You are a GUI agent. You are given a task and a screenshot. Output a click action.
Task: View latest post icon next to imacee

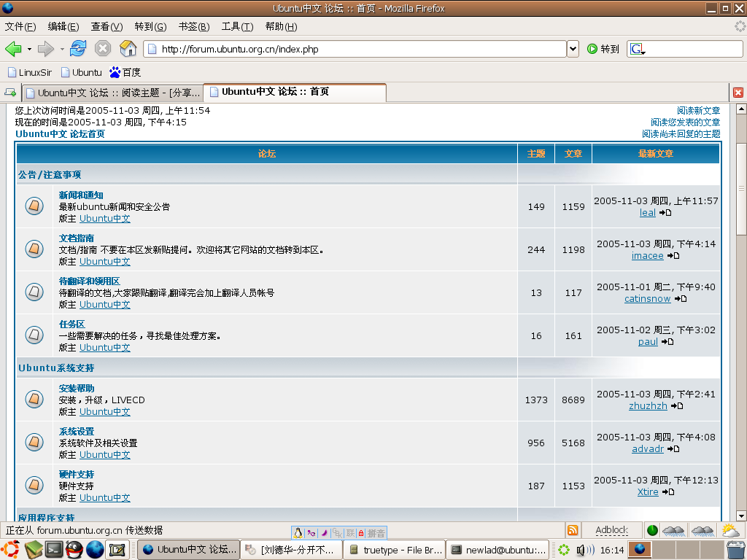[x=673, y=256]
